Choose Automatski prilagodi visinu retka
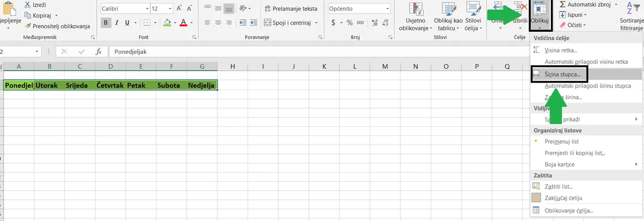Screen dimensions: 644x221 pyautogui.click(x=587, y=62)
